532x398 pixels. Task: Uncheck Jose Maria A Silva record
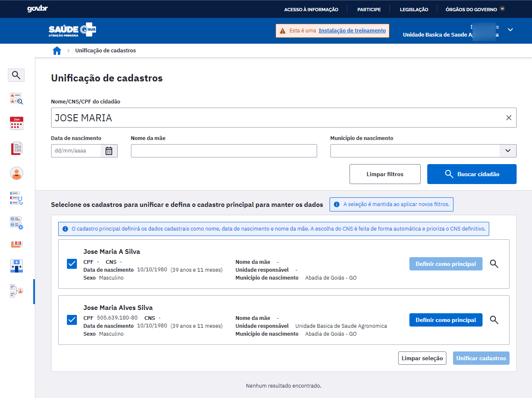(72, 264)
